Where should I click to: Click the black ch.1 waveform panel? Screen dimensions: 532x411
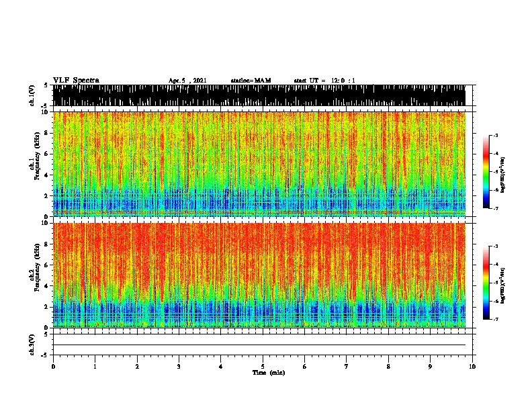259,95
